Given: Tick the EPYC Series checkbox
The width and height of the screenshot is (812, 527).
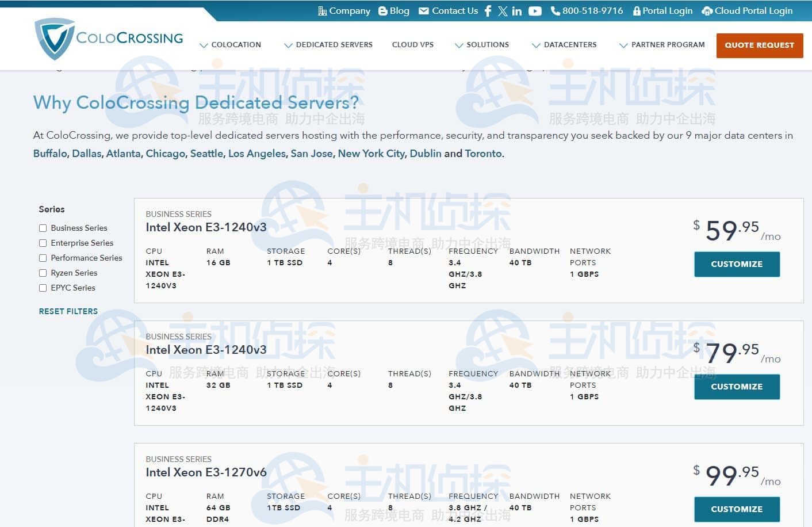Looking at the screenshot, I should [x=43, y=288].
